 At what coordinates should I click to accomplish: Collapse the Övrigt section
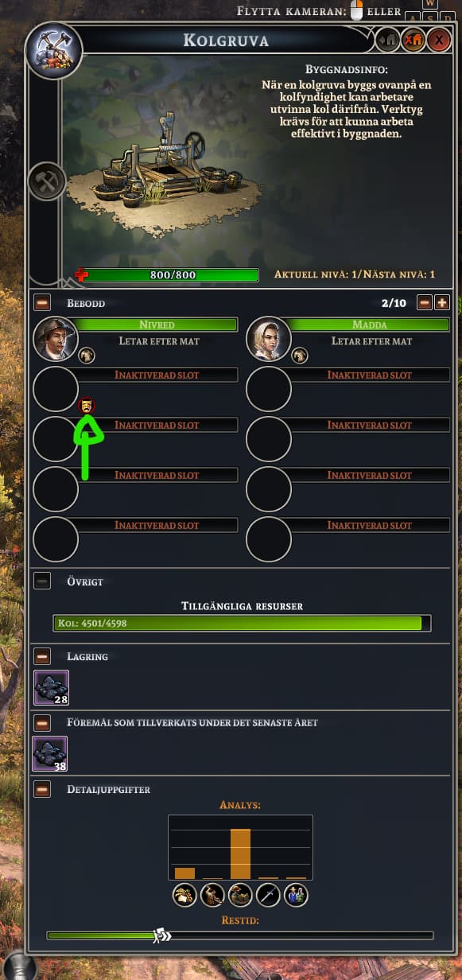coord(42,581)
